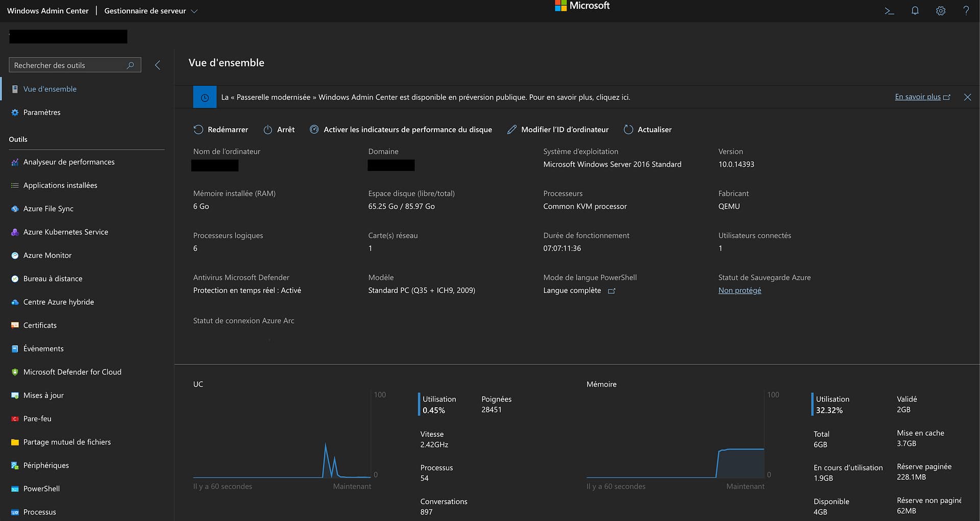980x521 pixels.
Task: Collapse the tools sidebar with chevron
Action: pyautogui.click(x=158, y=65)
